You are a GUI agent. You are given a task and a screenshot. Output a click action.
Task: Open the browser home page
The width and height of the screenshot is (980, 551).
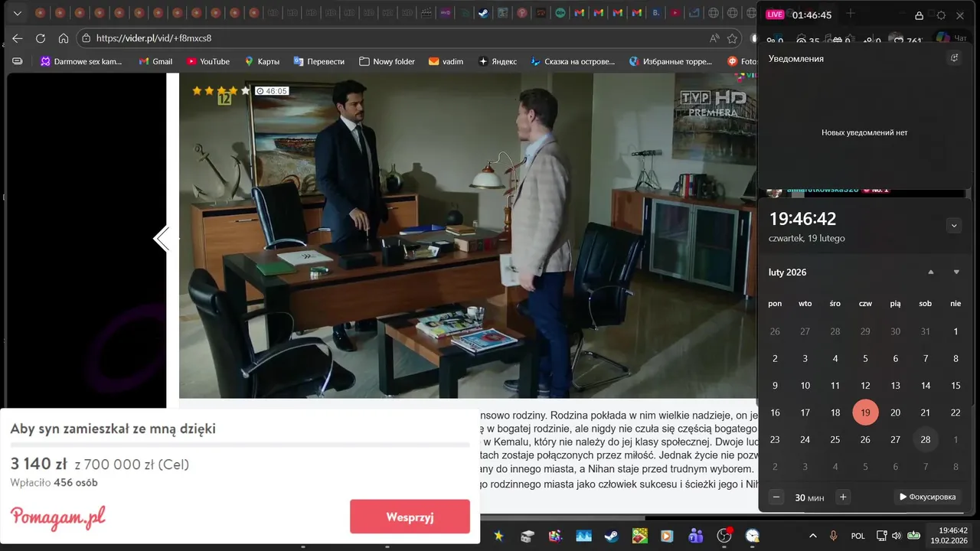coord(64,38)
